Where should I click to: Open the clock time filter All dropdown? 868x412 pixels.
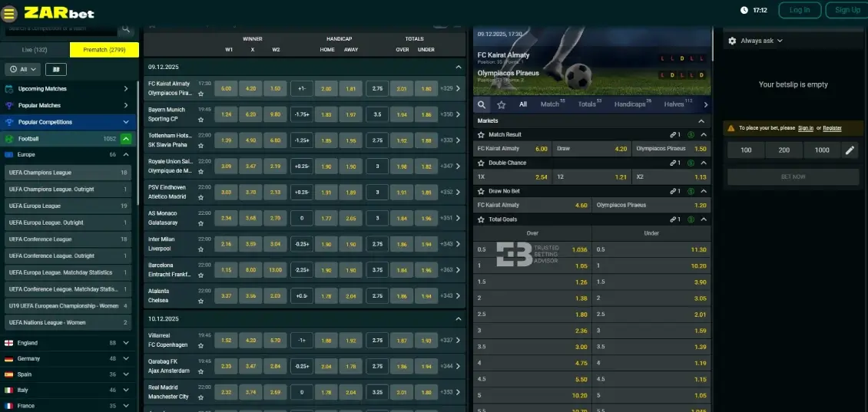click(x=23, y=70)
